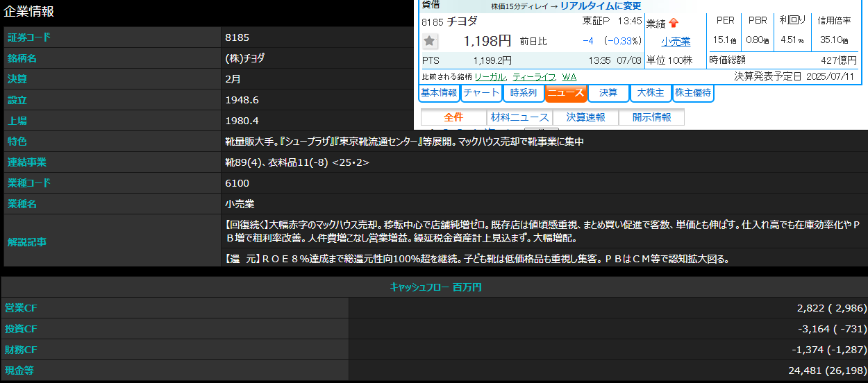Click the 設立 value 1948.6
868x383 pixels.
(x=242, y=100)
